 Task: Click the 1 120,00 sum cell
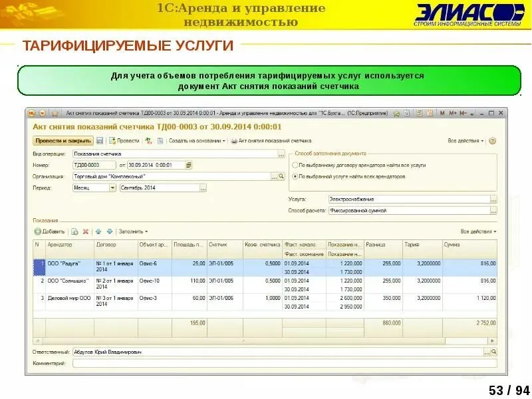point(470,303)
